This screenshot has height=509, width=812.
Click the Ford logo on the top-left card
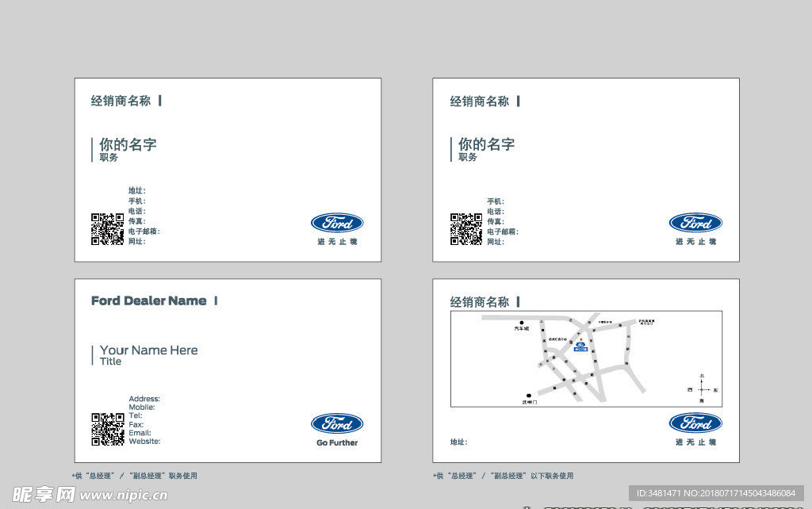pos(337,223)
